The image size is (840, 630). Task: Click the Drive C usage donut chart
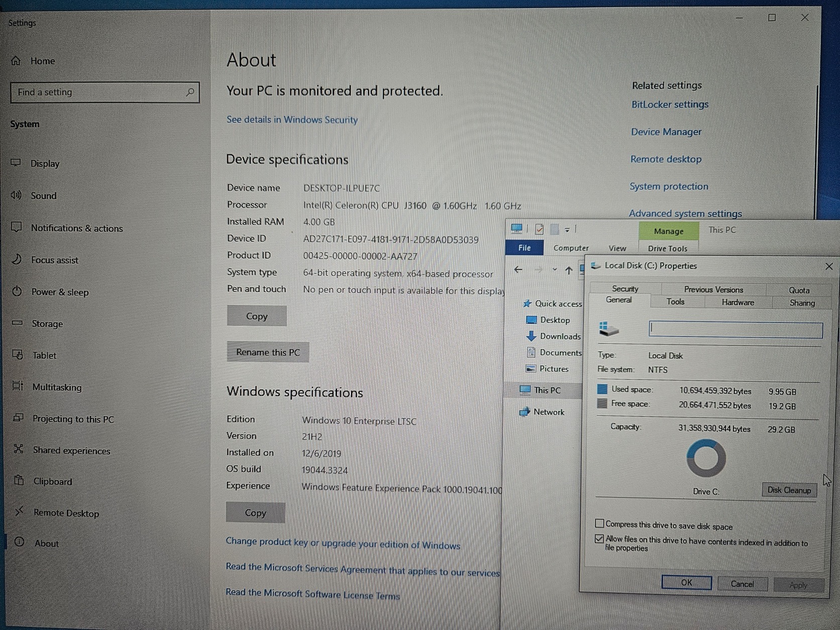point(706,458)
